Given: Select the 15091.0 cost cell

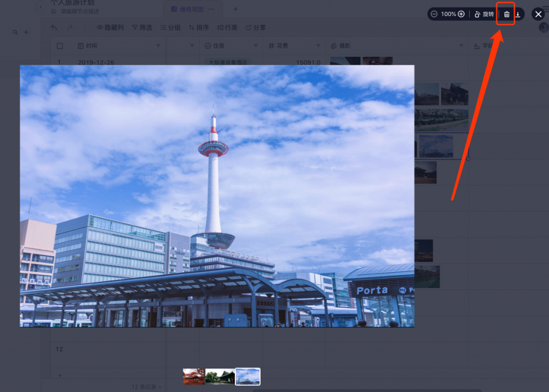Looking at the screenshot, I should pos(308,62).
